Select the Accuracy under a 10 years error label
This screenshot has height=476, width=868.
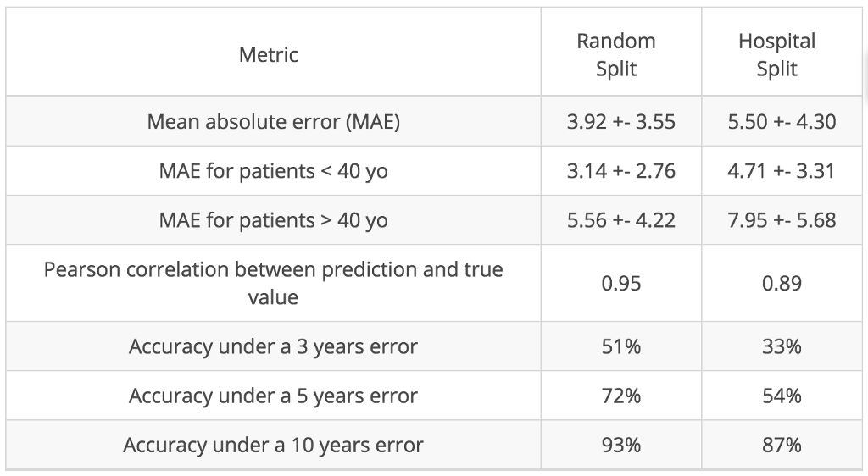pyautogui.click(x=273, y=445)
